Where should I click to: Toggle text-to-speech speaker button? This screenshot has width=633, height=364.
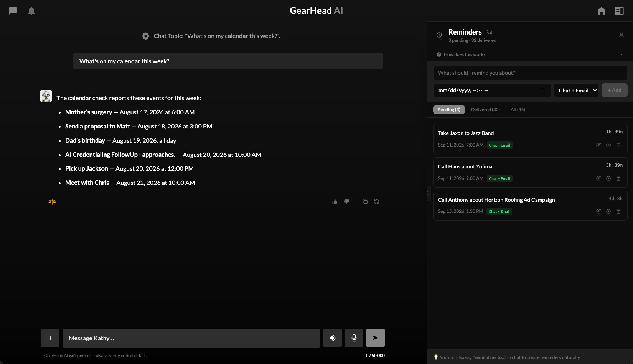(333, 338)
